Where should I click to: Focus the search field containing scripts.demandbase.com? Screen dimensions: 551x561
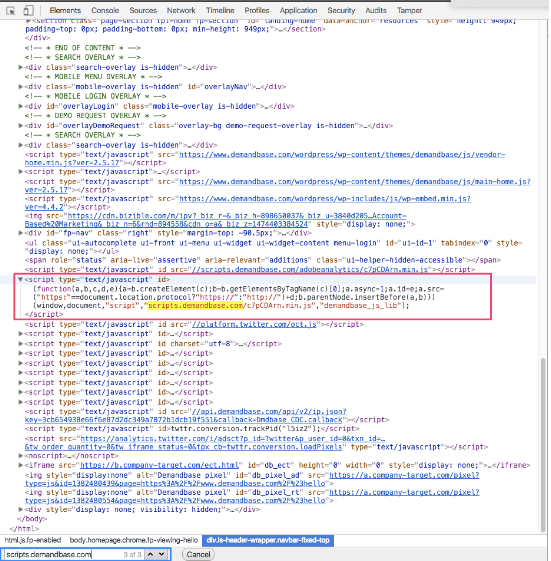(x=63, y=554)
